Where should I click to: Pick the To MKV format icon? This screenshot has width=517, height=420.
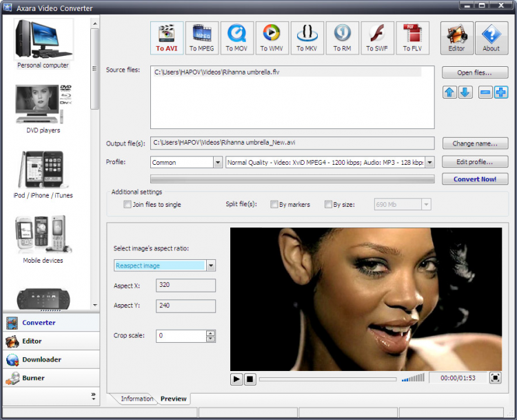pyautogui.click(x=307, y=38)
